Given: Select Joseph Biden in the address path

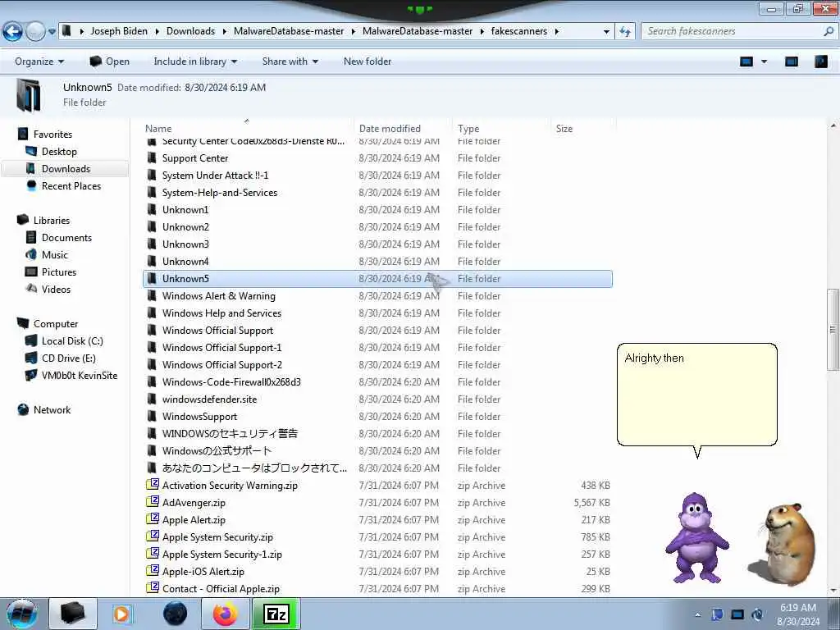Looking at the screenshot, I should click(x=118, y=31).
